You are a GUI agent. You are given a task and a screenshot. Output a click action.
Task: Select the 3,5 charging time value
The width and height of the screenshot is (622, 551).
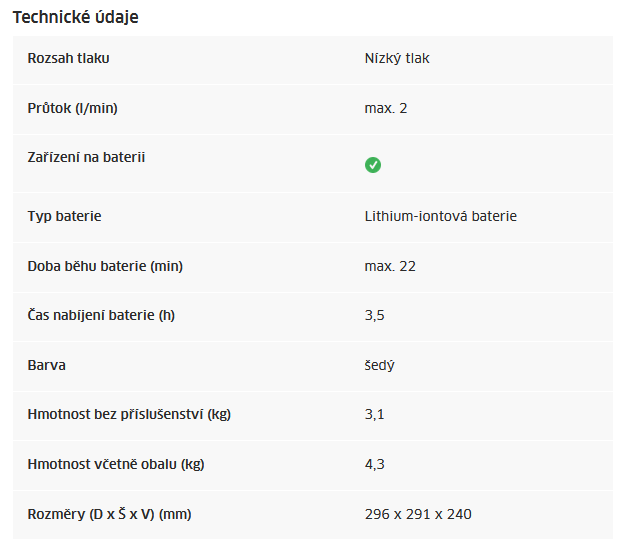tap(374, 316)
